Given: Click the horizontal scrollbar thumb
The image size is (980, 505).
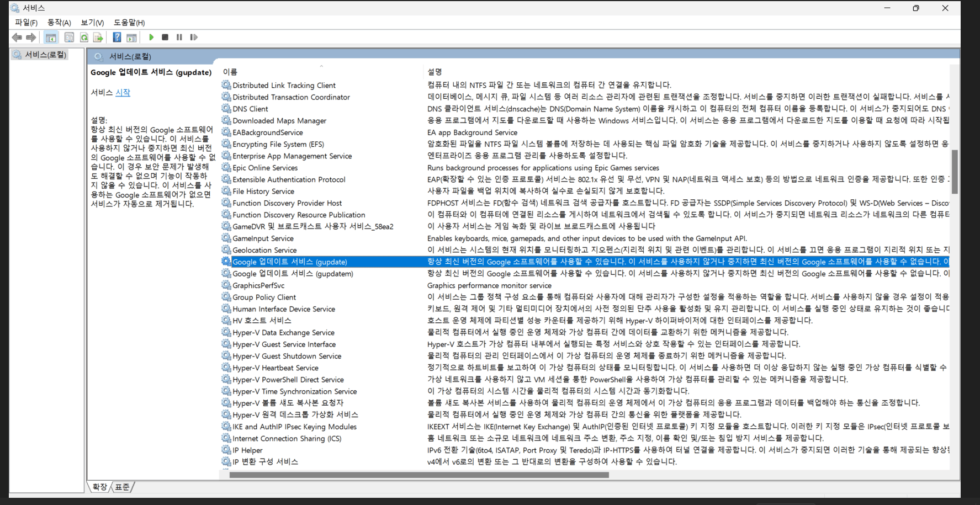Looking at the screenshot, I should pyautogui.click(x=419, y=475).
